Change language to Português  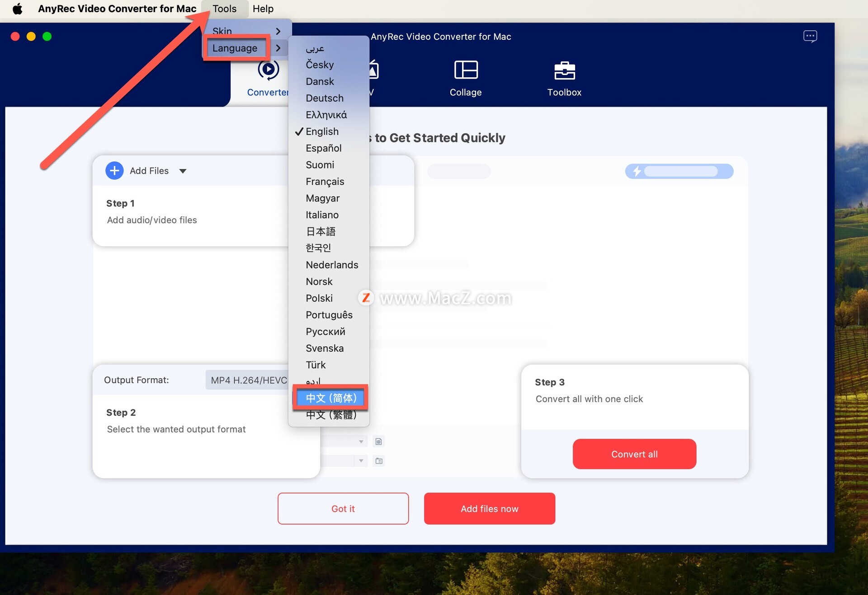click(x=329, y=315)
